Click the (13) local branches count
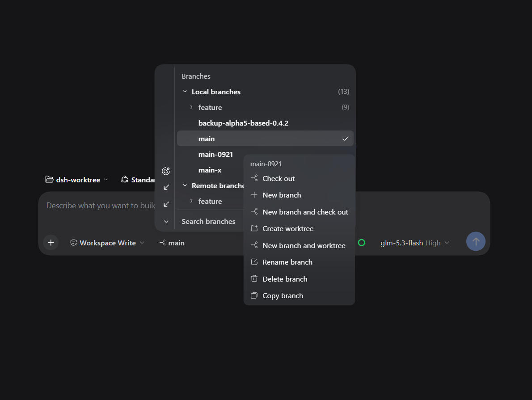The width and height of the screenshot is (532, 400). pos(344,92)
